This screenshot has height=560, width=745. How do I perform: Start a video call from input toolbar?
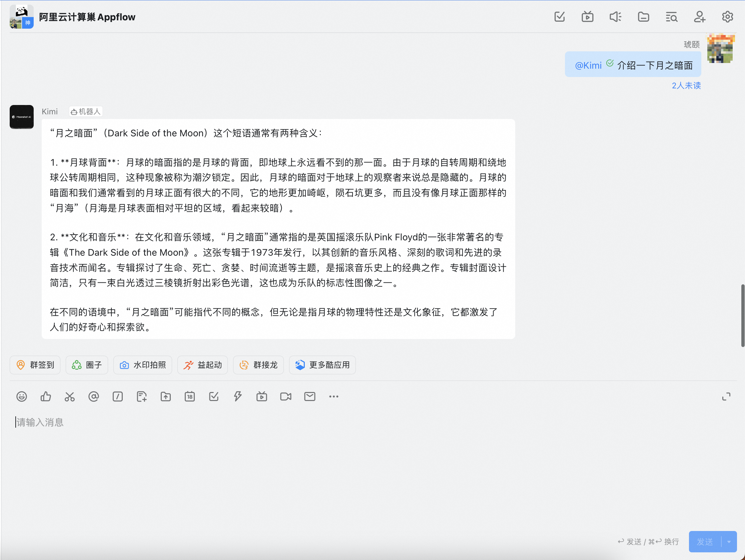click(x=285, y=396)
